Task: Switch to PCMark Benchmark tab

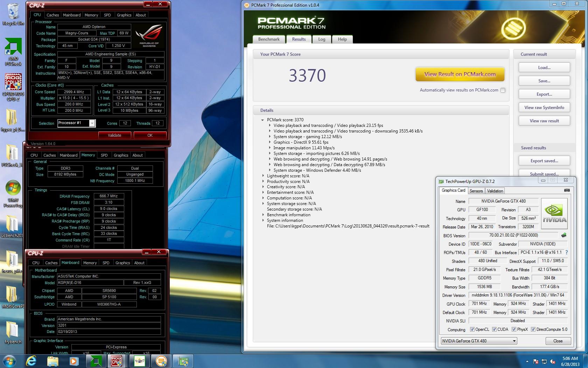Action: pyautogui.click(x=269, y=39)
